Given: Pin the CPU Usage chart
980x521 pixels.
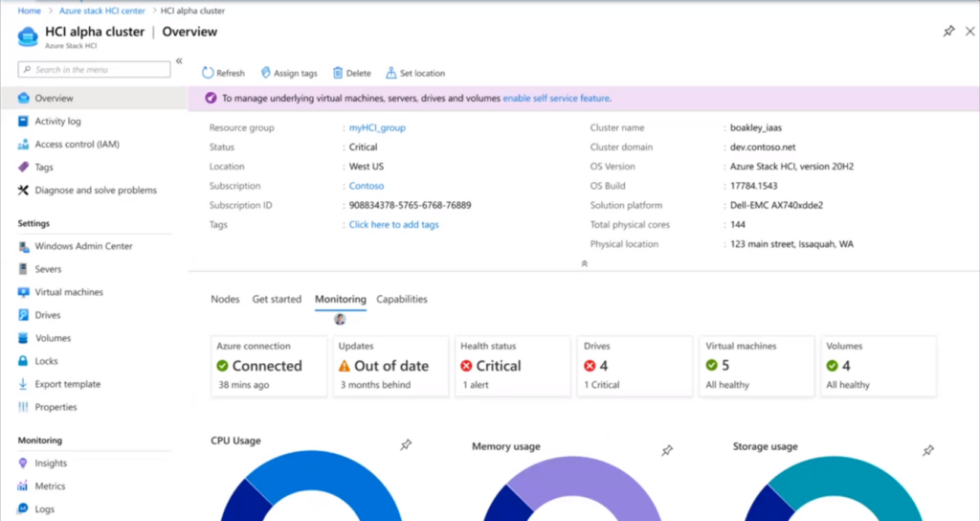Looking at the screenshot, I should pos(406,444).
